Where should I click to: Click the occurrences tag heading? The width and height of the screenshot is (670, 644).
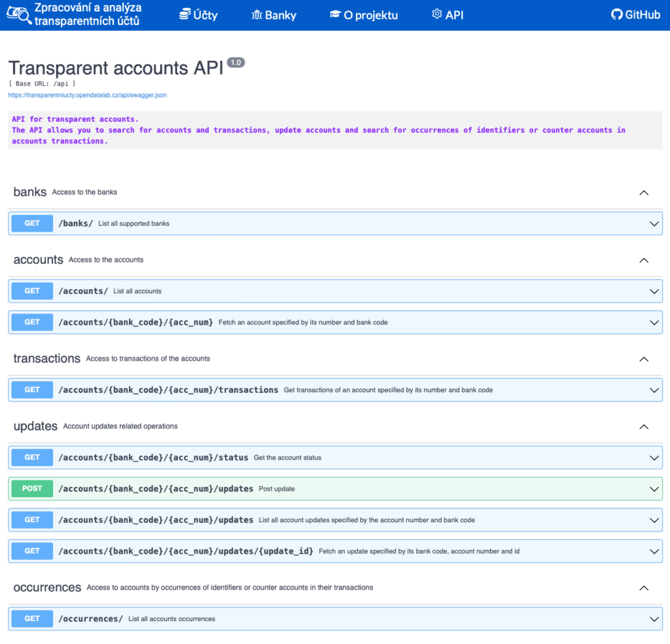(47, 588)
